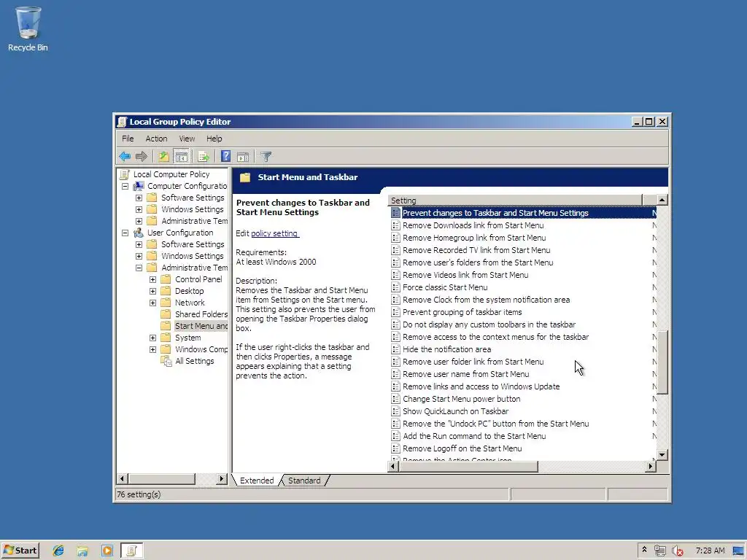Click the Forward arrow toolbar icon
747x560 pixels.
tap(142, 156)
